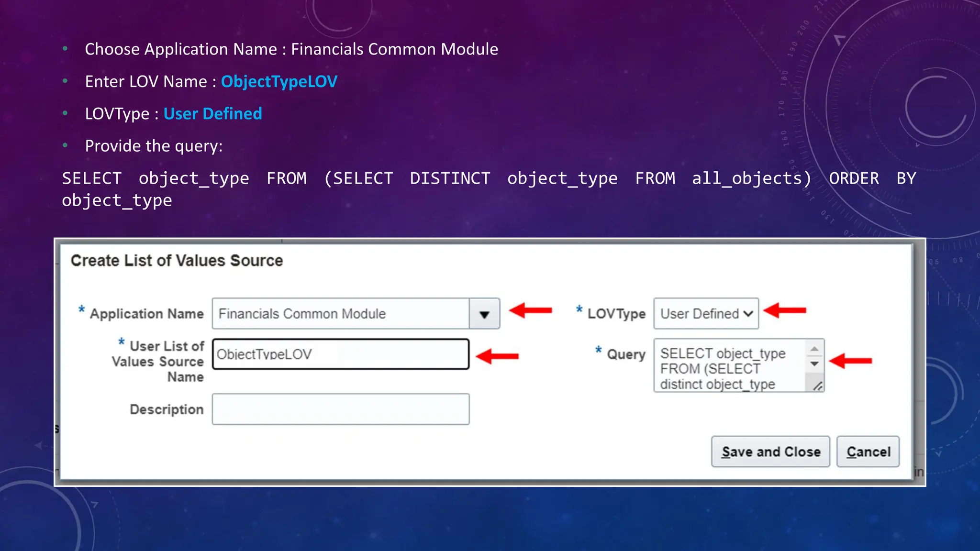The height and width of the screenshot is (551, 980).
Task: Click the Provide the query bullet text
Action: (154, 146)
